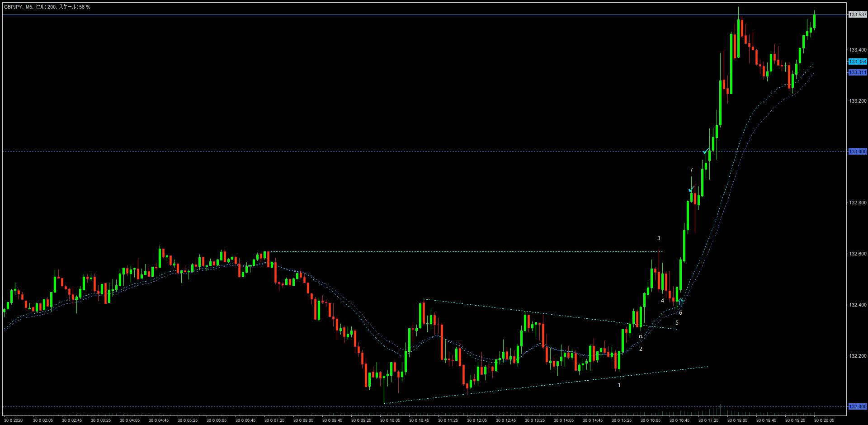This screenshot has width=868, height=425.
Task: Click the 132.000 level price tag
Action: click(858, 406)
